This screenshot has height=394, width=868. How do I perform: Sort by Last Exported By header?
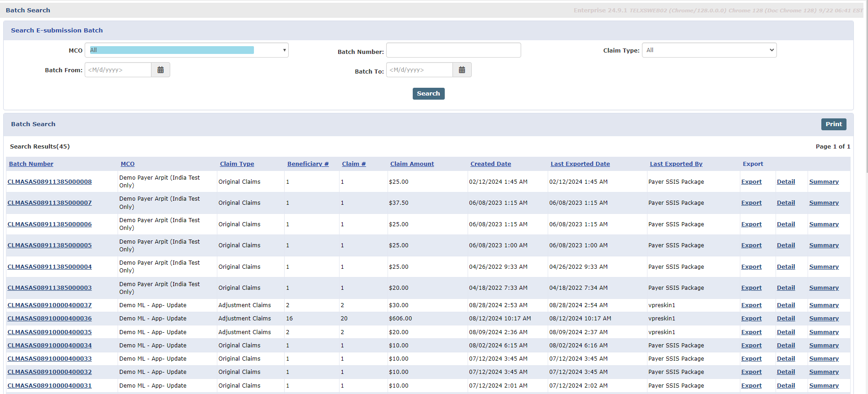click(x=676, y=164)
